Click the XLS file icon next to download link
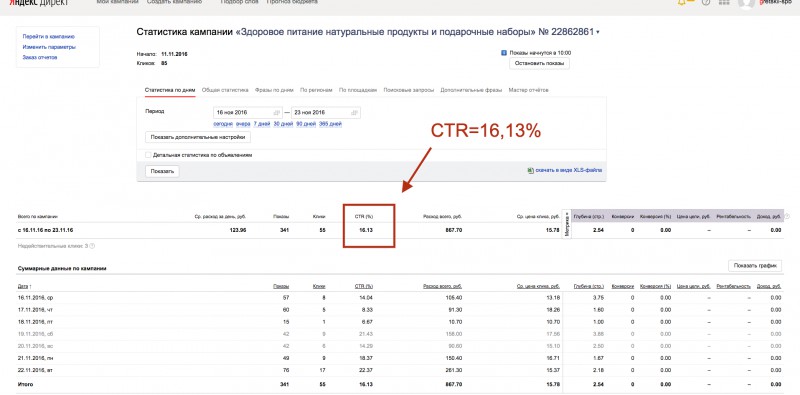 point(530,170)
